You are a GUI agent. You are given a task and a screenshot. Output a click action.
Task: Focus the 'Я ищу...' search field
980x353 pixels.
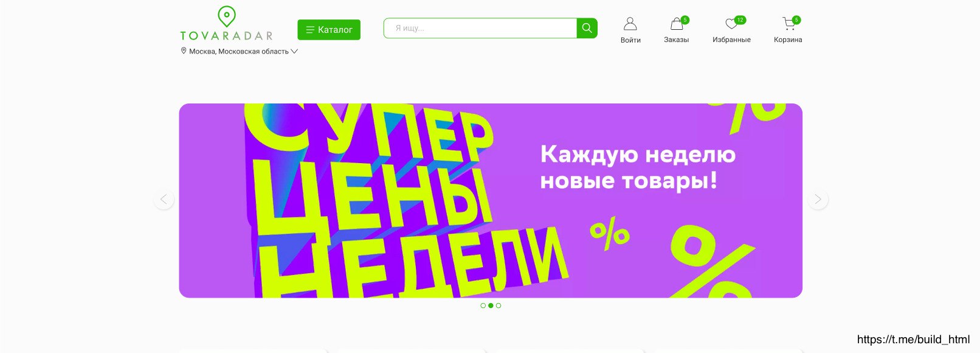(x=480, y=28)
